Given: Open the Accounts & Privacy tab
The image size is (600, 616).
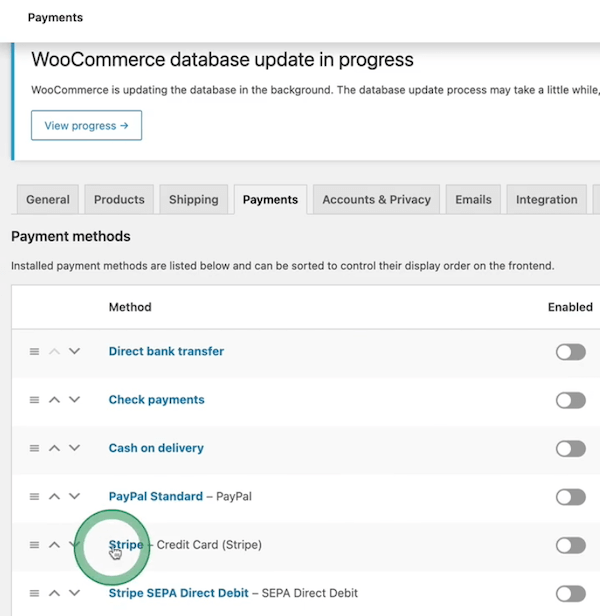Looking at the screenshot, I should (x=376, y=200).
